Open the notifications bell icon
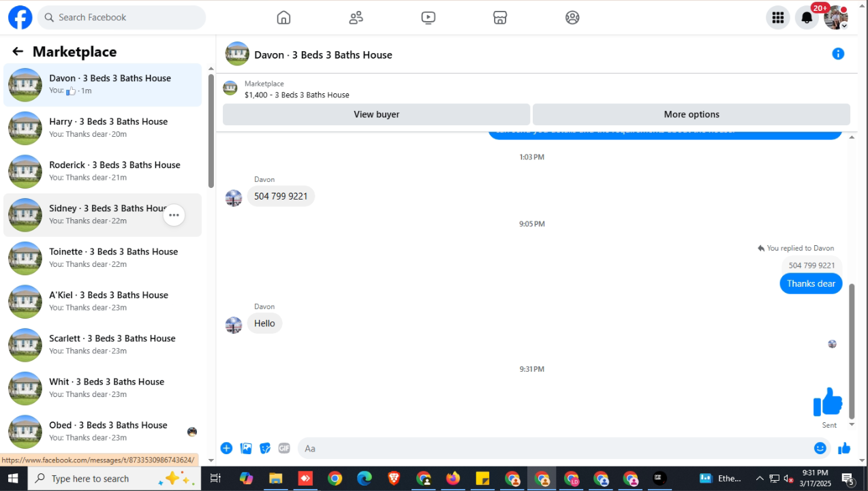This screenshot has height=491, width=868. click(807, 18)
